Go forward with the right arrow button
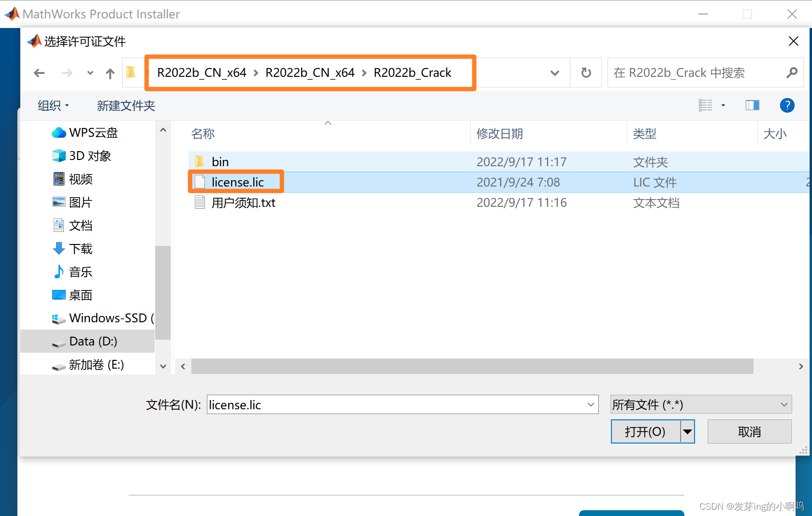812x516 pixels. pos(67,73)
